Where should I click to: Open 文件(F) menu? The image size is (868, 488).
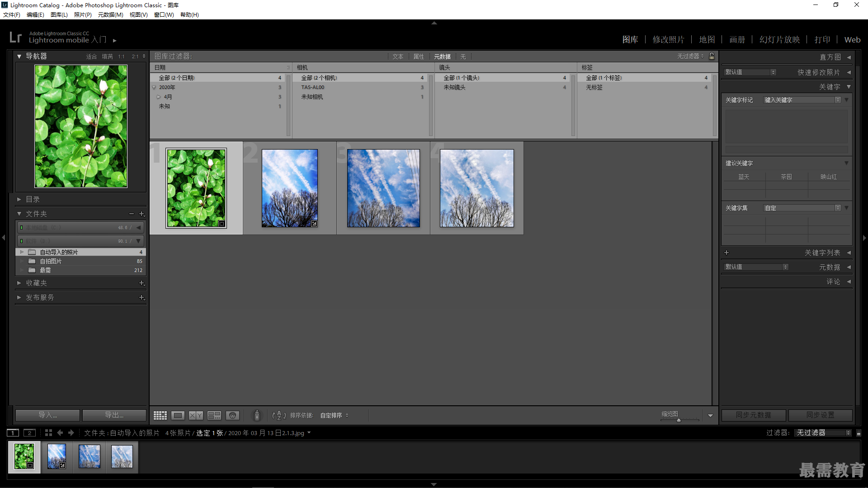point(12,15)
